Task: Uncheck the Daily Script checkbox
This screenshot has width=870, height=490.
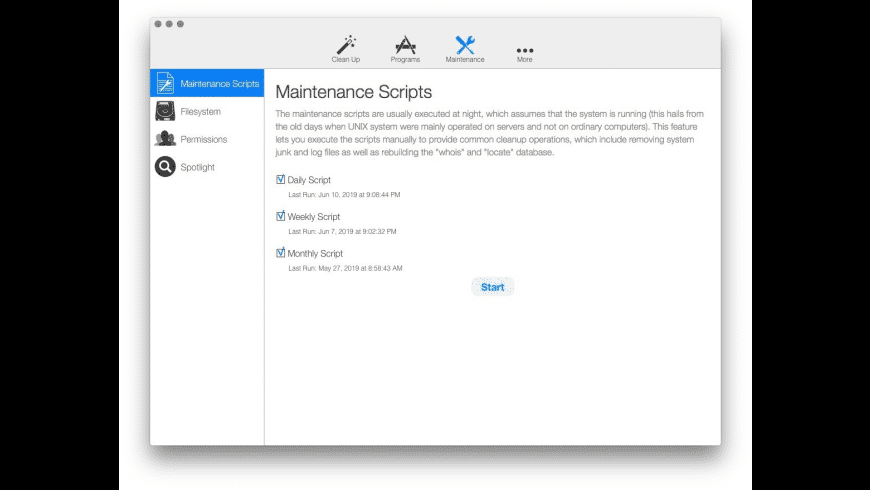Action: click(280, 179)
